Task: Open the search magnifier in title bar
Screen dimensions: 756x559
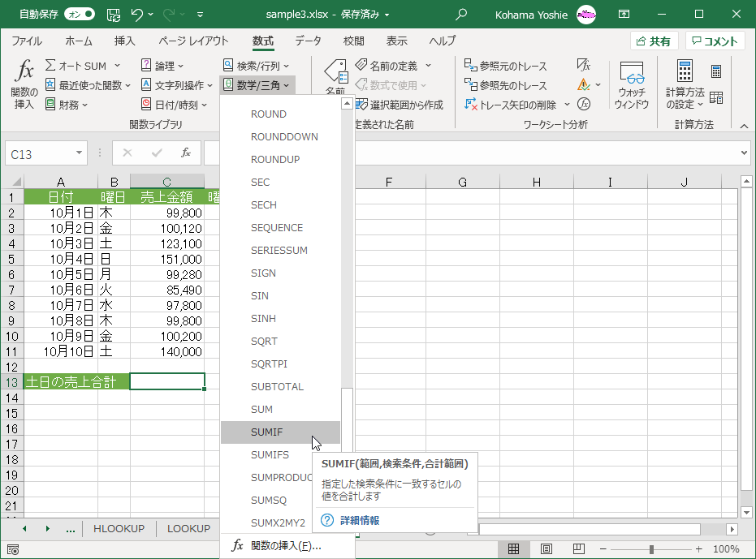Action: [462, 14]
